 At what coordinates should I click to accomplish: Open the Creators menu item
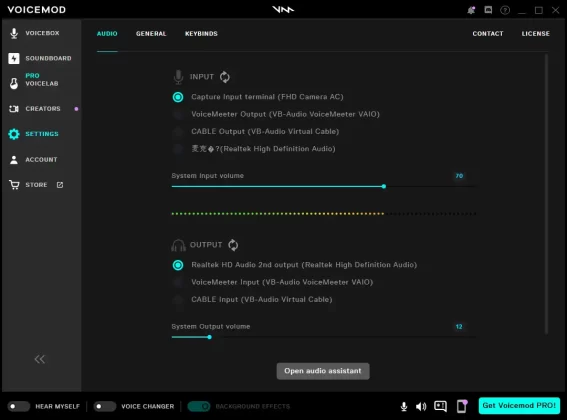coord(42,109)
